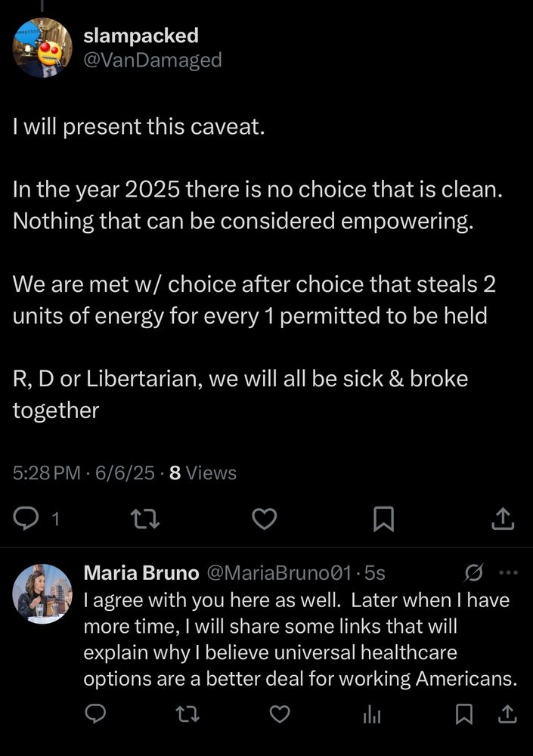The height and width of the screenshot is (756, 533).
Task: Open the @MariaBruno01 handle
Action: [x=278, y=574]
